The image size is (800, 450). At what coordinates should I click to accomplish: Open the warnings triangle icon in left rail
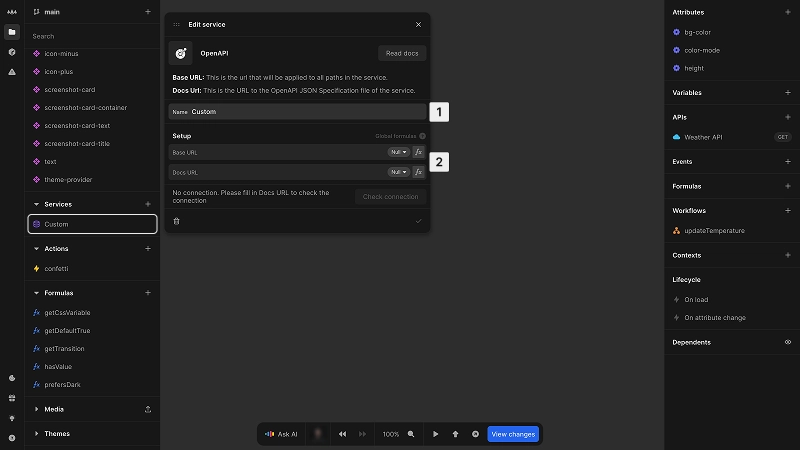click(x=12, y=72)
